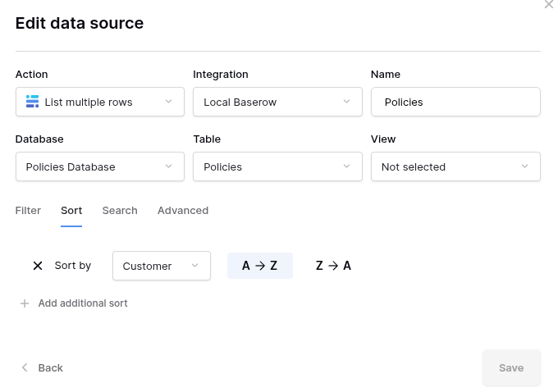
Task: Open the Policies Database dropdown
Action: click(99, 166)
